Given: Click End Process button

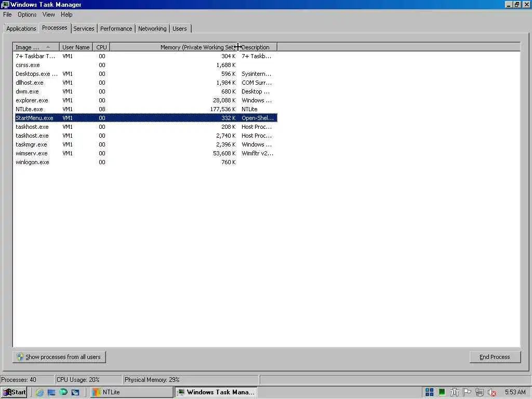Looking at the screenshot, I should point(495,357).
